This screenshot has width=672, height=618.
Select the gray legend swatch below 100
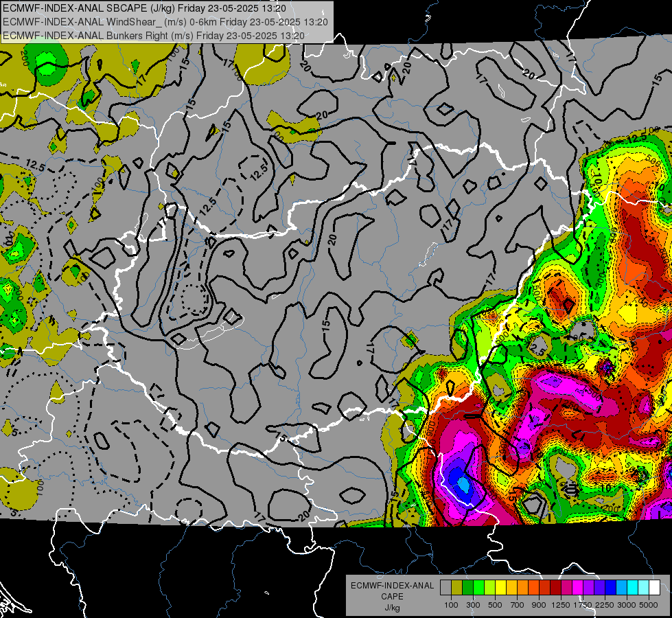pos(445,588)
